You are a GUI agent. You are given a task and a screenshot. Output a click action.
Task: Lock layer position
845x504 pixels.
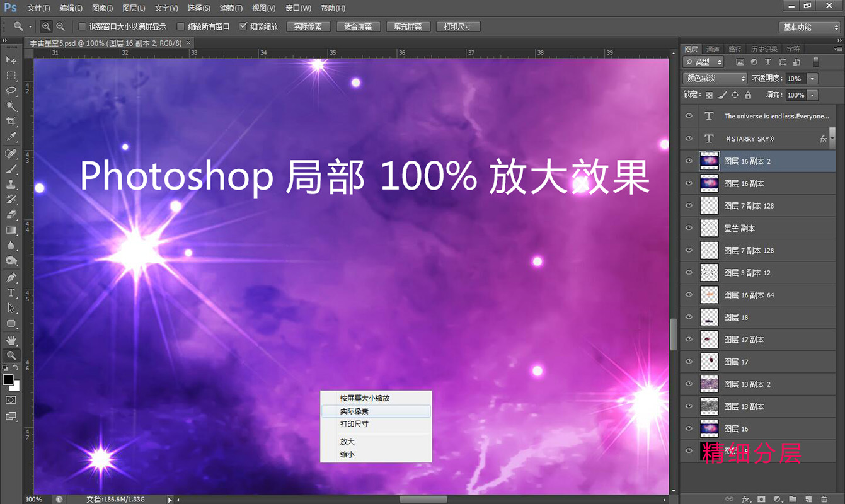[735, 95]
